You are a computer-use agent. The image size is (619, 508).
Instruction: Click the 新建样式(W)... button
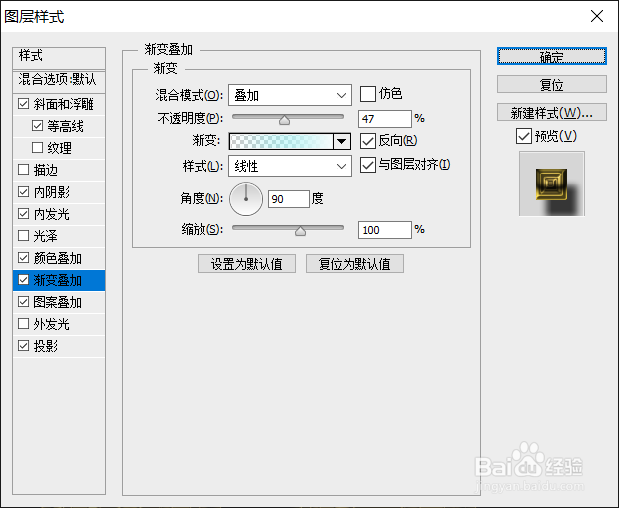pyautogui.click(x=551, y=112)
